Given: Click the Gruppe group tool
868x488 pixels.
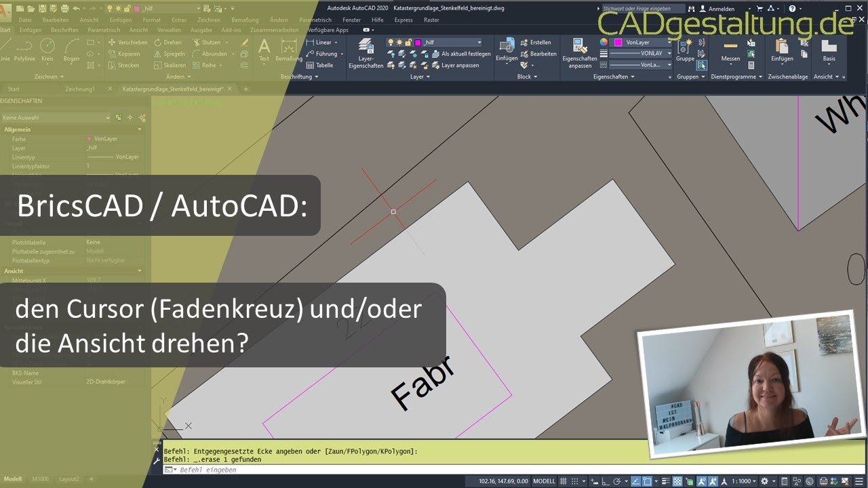Looking at the screenshot, I should [685, 50].
